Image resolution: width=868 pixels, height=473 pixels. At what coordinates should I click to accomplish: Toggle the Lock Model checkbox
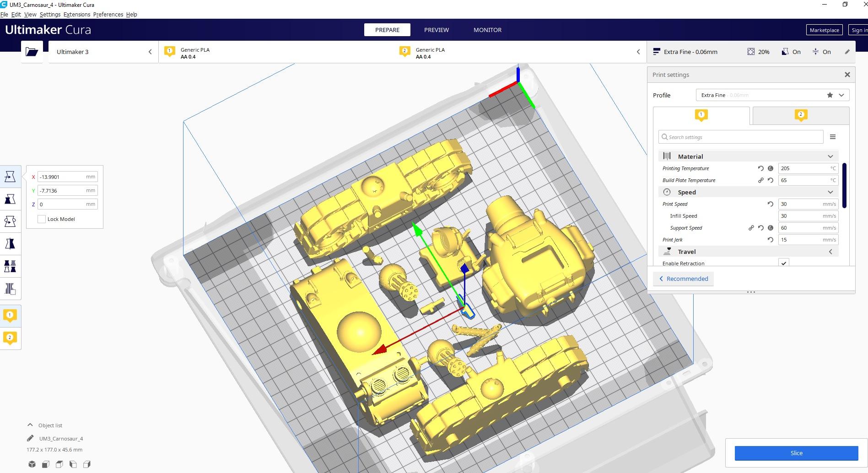(x=42, y=219)
